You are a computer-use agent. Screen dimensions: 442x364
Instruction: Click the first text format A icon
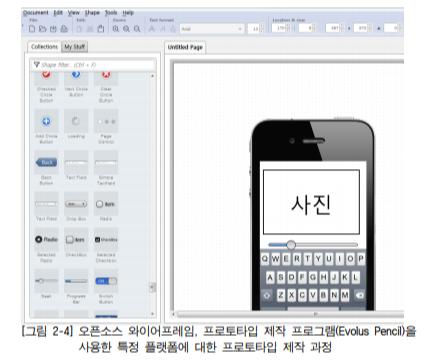click(x=152, y=29)
